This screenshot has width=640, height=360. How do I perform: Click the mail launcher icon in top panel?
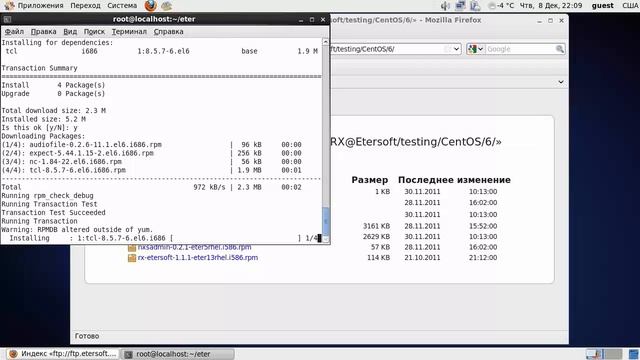pyautogui.click(x=166, y=6)
